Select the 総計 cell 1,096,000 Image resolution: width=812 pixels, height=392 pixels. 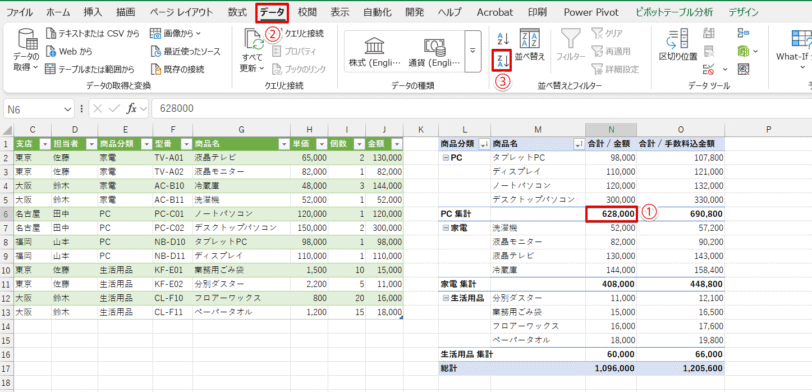611,368
